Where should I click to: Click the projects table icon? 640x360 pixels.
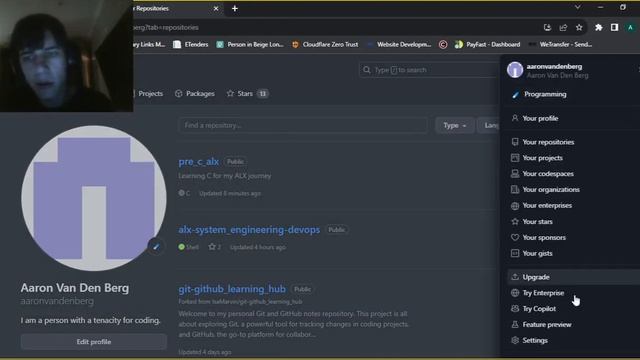click(x=515, y=158)
